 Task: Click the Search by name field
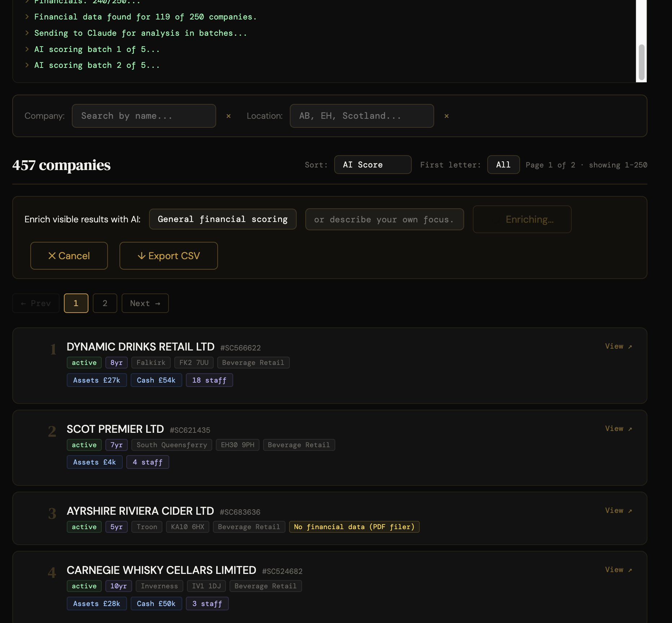click(144, 116)
